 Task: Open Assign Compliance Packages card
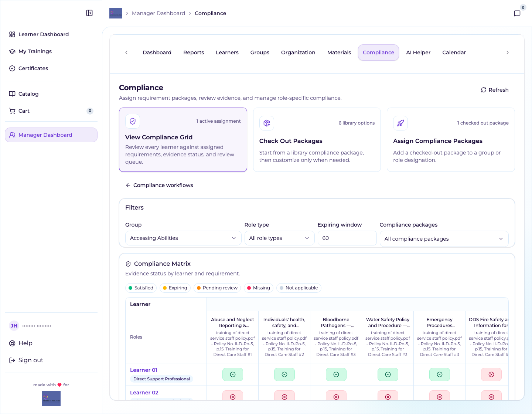(451, 140)
